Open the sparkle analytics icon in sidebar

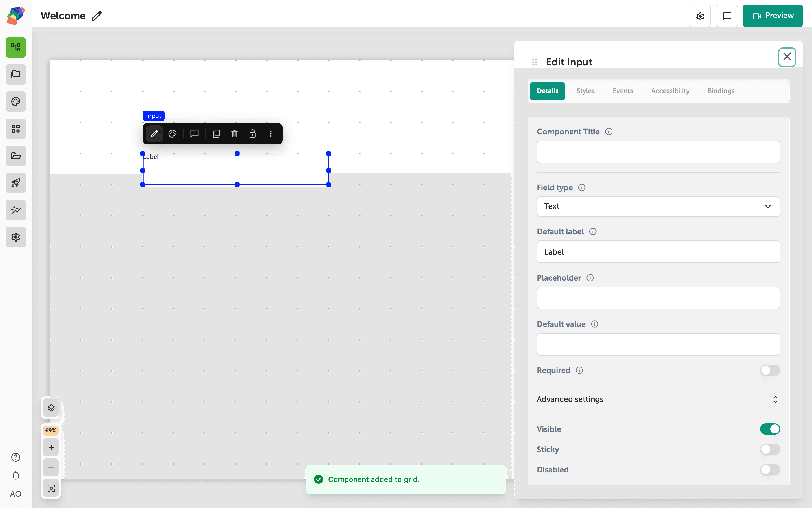pyautogui.click(x=16, y=210)
